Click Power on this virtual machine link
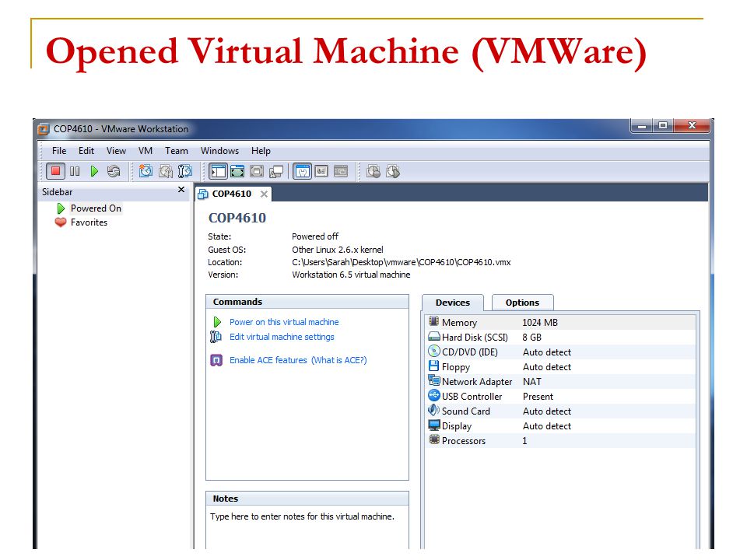Screen dimensions: 747x560 coord(284,322)
